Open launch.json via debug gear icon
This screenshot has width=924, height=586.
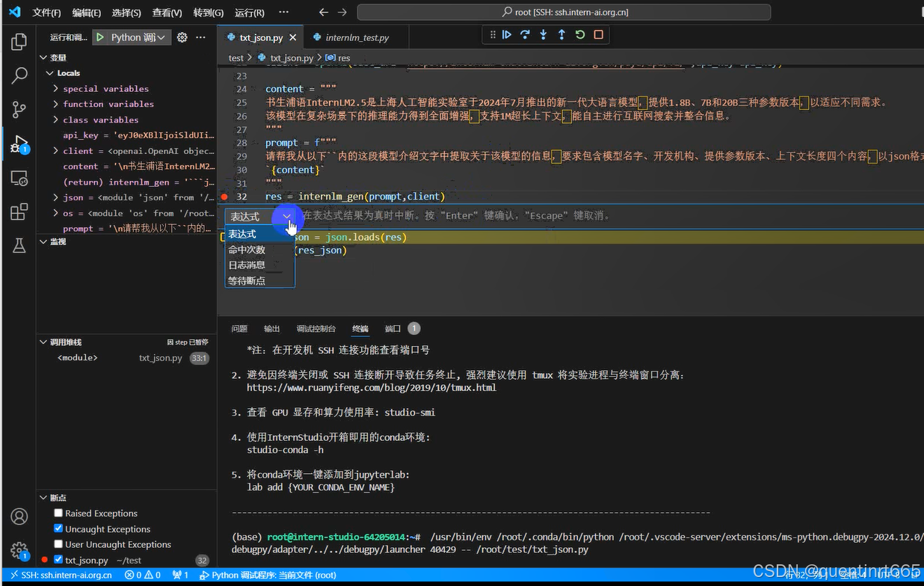[182, 37]
